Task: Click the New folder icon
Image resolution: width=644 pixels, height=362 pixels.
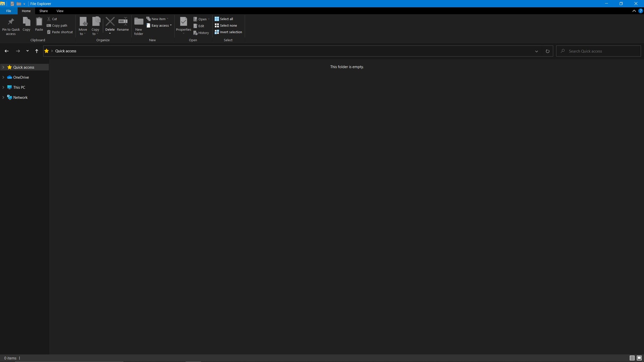Action: coord(138,22)
